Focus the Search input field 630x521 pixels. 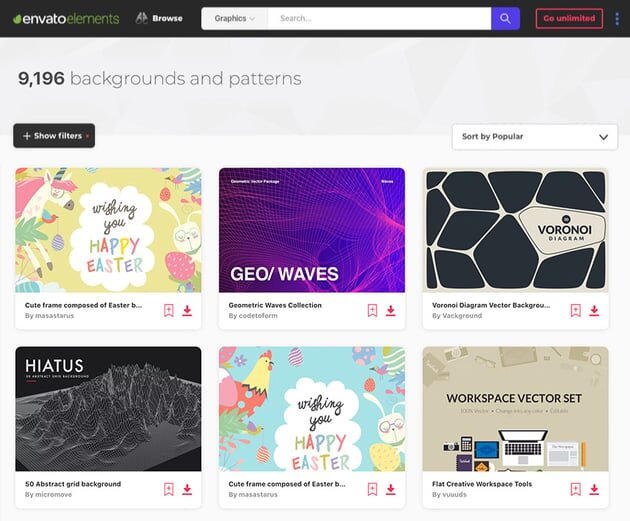click(379, 18)
